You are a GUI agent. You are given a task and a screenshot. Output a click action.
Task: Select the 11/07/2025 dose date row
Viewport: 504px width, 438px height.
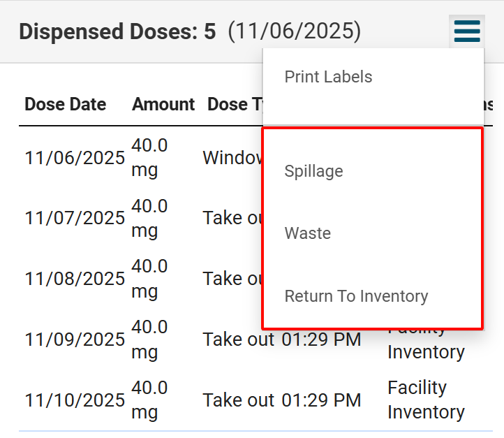tap(75, 218)
